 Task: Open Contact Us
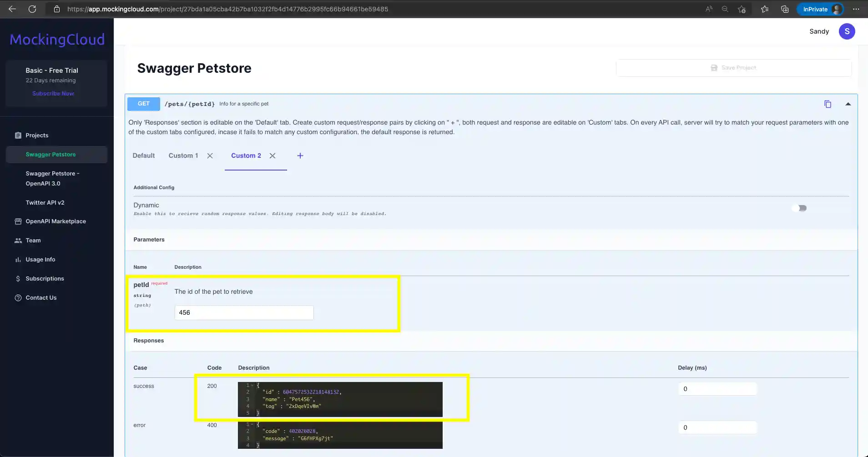pos(41,297)
